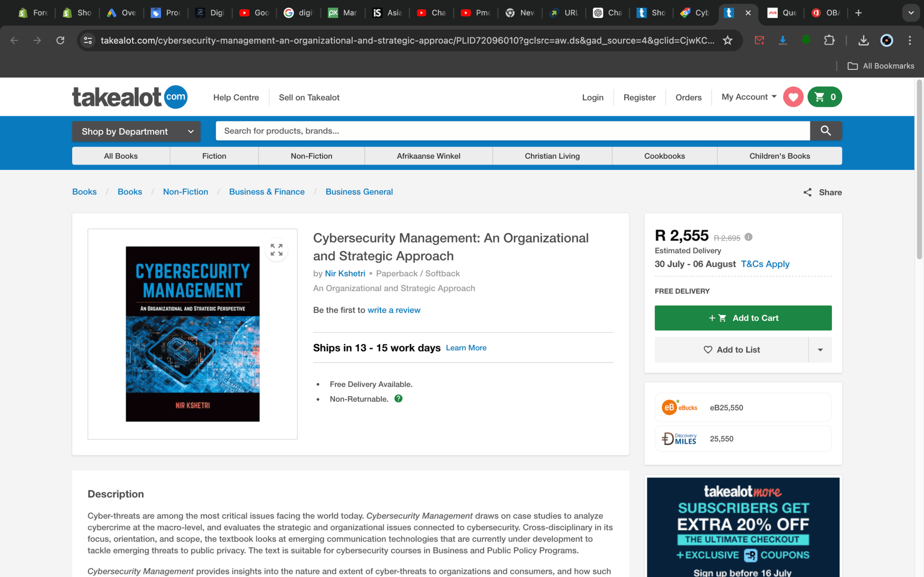
Task: Click the page vertical scrollbar
Action: click(919, 169)
